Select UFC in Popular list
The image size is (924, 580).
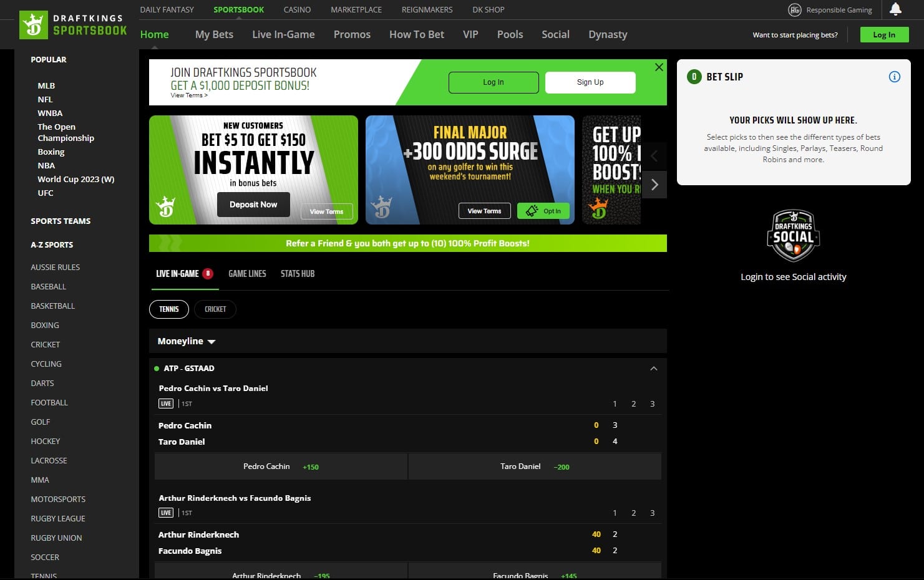coord(46,193)
